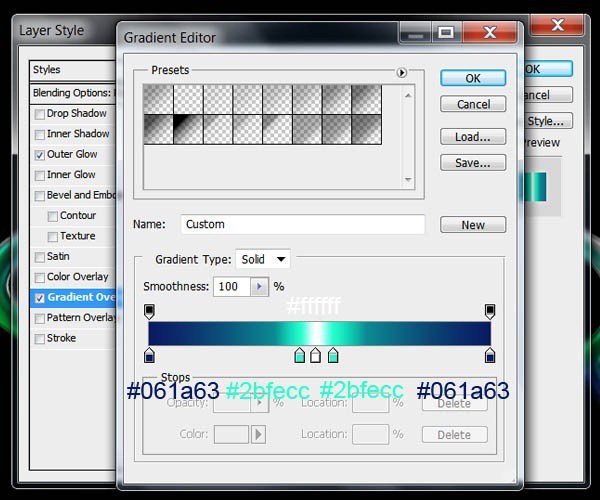Viewport: 600px width, 500px height.
Task: Click New Style... in Layer Style window
Action: (x=548, y=121)
